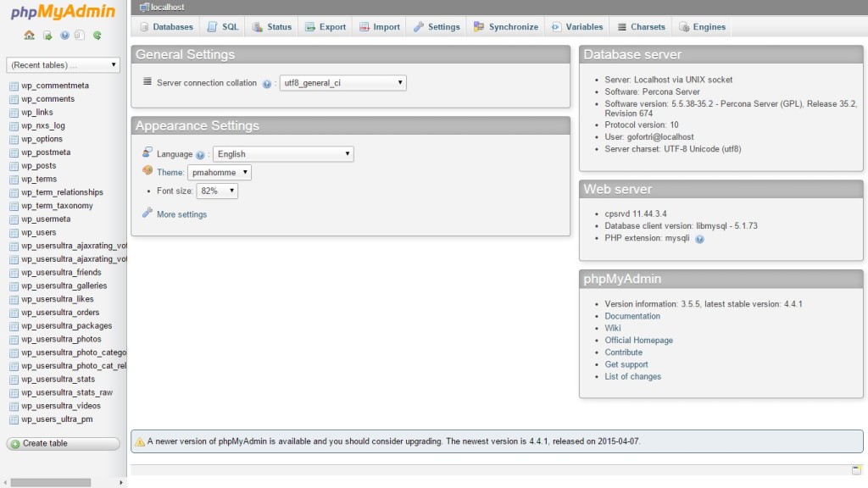Visit the Official Homepage link

tap(639, 341)
